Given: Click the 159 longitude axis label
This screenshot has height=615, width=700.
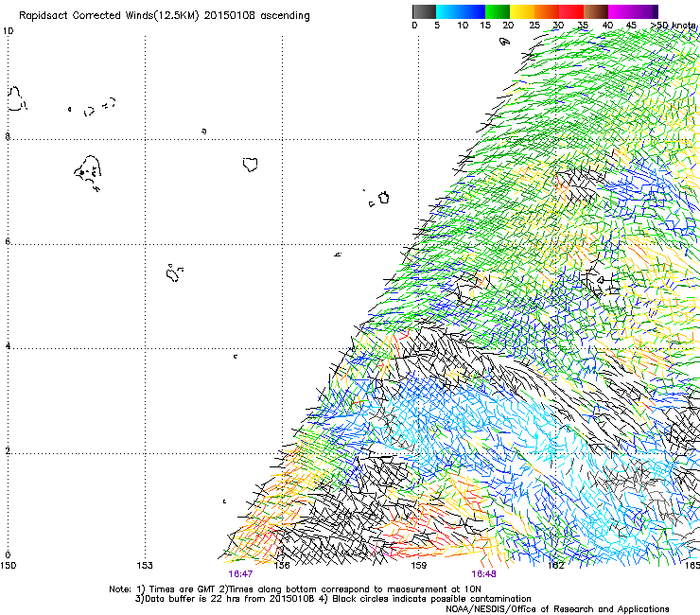Looking at the screenshot, I should (x=418, y=566).
